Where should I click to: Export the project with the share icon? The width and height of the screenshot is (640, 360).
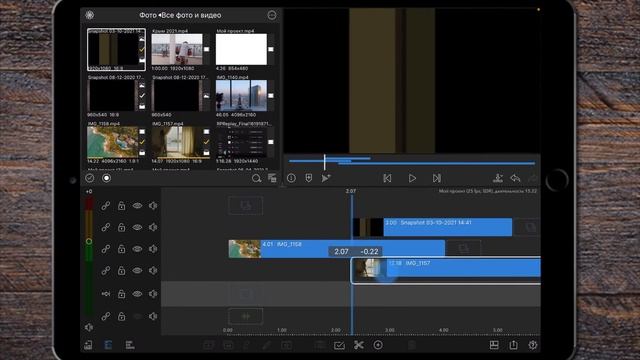pos(513,345)
